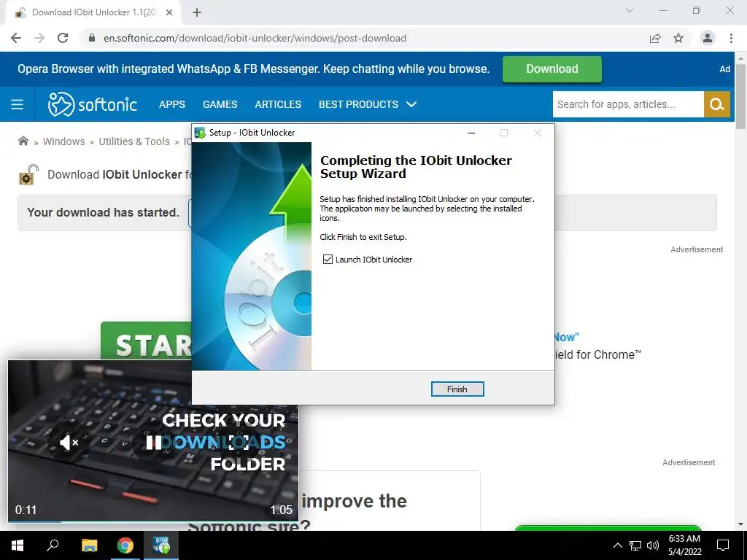Expand the video to fullscreen
This screenshot has width=747, height=560.
(x=239, y=443)
